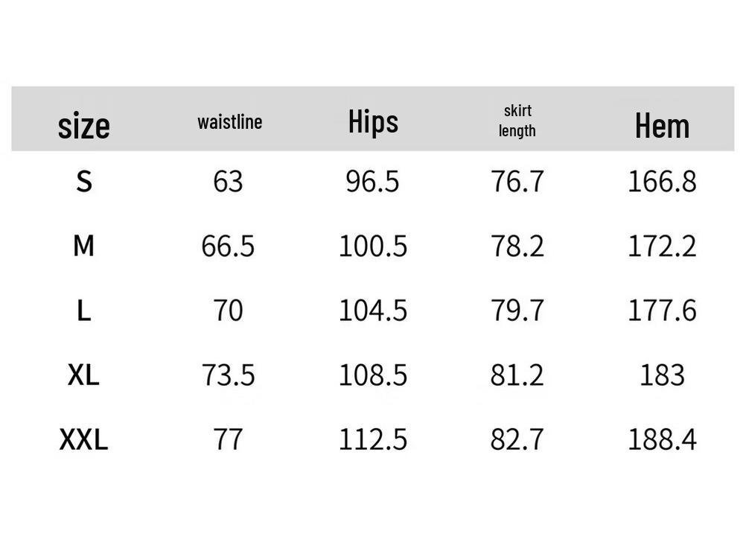The height and width of the screenshot is (560, 746).
Task: Click hips value 104.5
Action: pyautogui.click(x=373, y=311)
